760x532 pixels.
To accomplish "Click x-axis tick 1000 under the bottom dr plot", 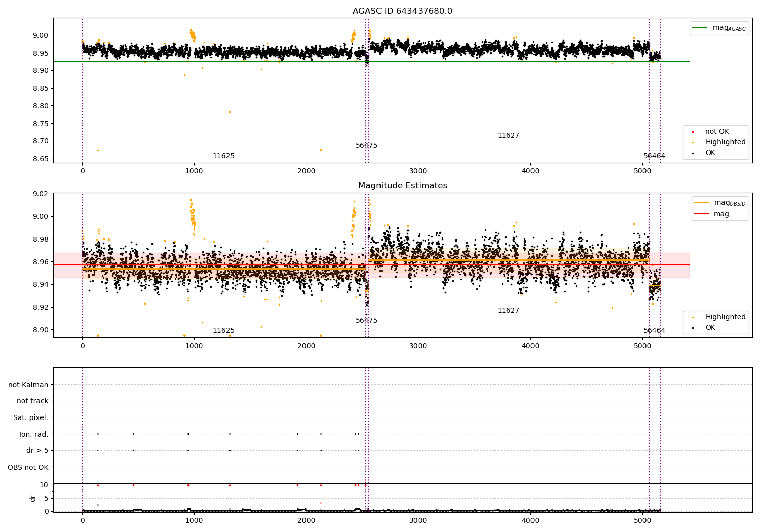I will 194,521.
